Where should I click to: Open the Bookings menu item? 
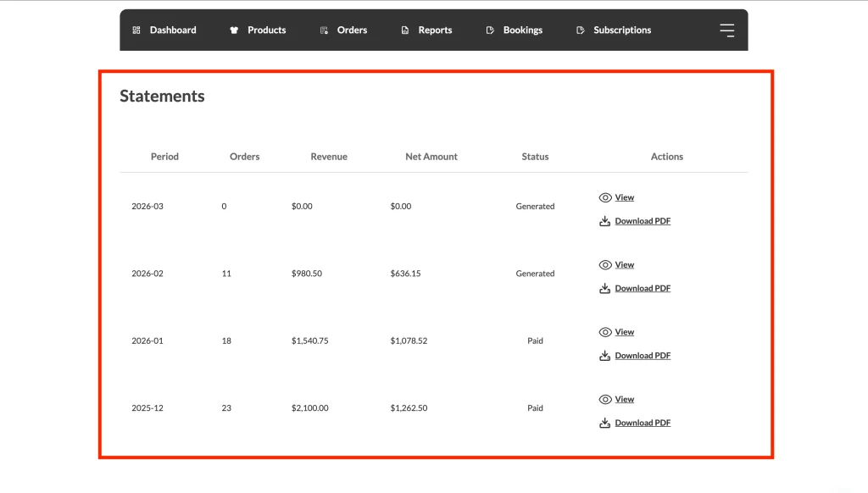[522, 30]
